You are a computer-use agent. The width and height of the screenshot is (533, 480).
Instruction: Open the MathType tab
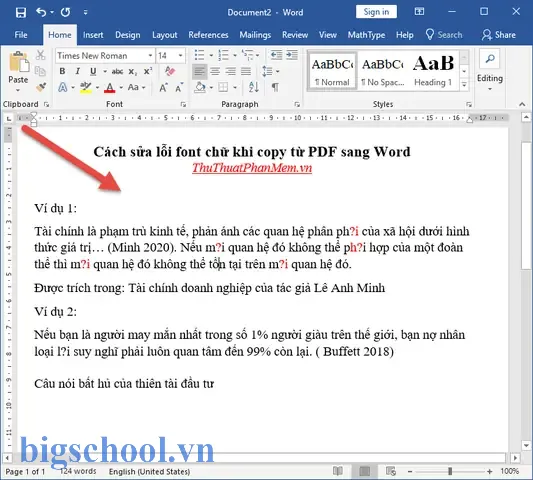pyautogui.click(x=366, y=35)
